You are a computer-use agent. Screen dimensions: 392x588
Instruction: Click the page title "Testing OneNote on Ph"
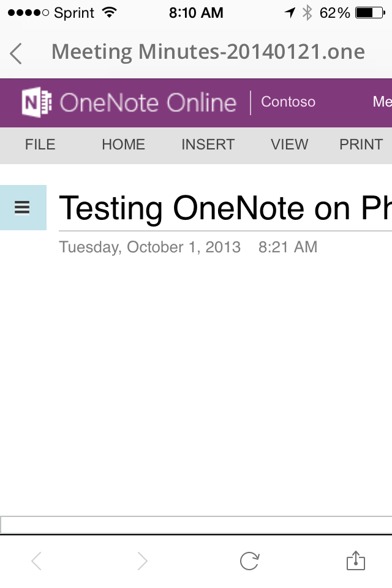(x=225, y=208)
